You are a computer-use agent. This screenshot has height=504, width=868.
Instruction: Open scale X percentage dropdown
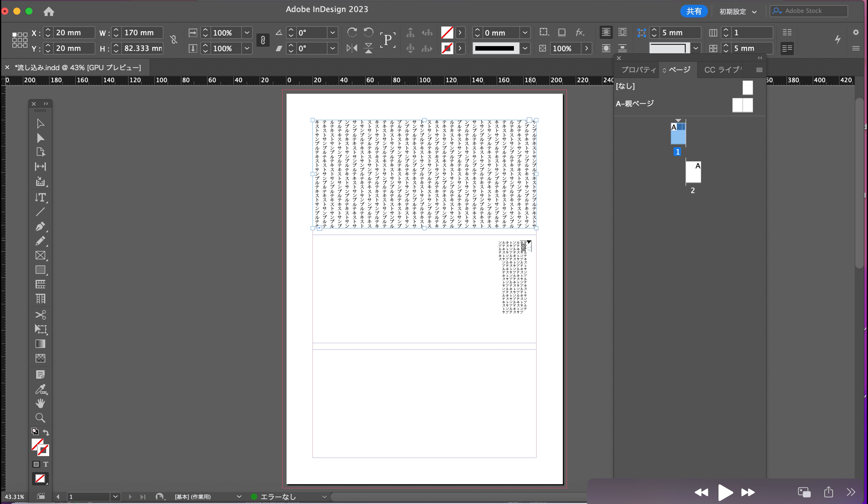point(247,33)
